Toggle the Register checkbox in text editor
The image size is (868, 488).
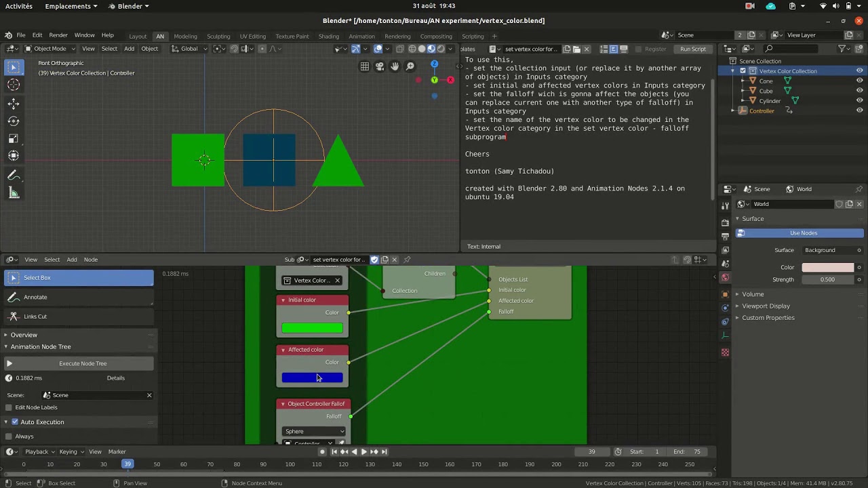coord(638,49)
